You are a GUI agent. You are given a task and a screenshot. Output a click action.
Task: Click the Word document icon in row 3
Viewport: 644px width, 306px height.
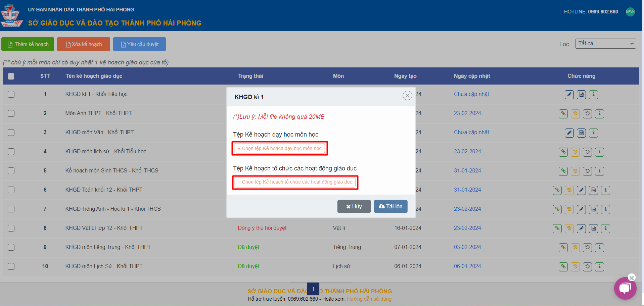(x=581, y=133)
